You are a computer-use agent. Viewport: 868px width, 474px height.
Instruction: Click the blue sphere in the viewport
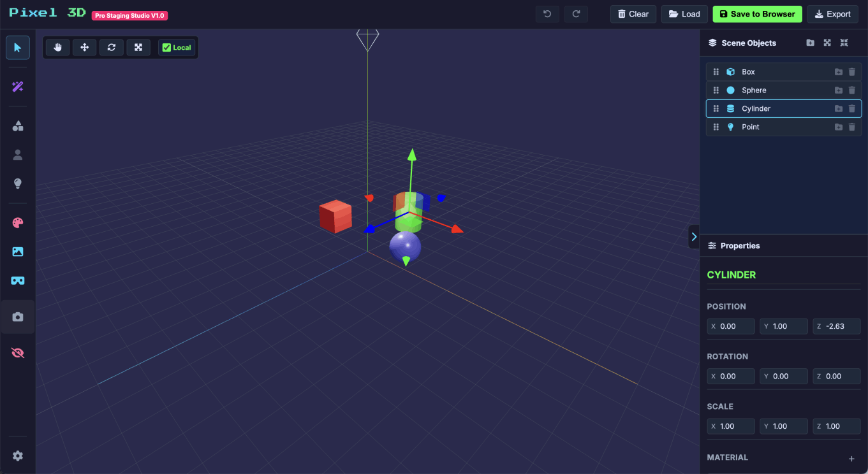(405, 247)
